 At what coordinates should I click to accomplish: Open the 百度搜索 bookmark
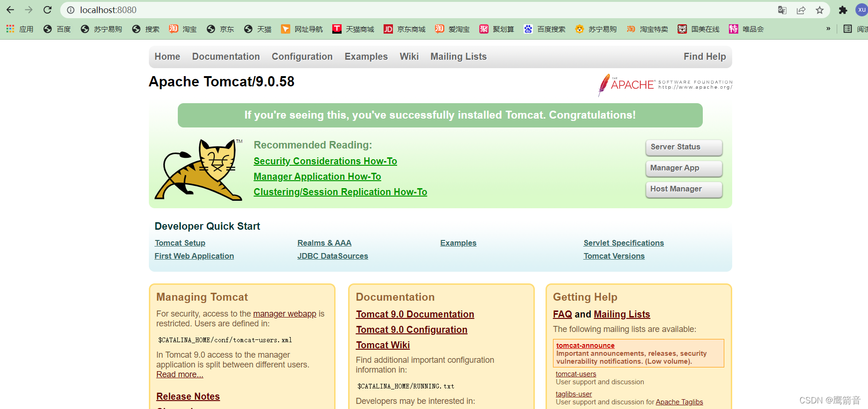click(545, 29)
